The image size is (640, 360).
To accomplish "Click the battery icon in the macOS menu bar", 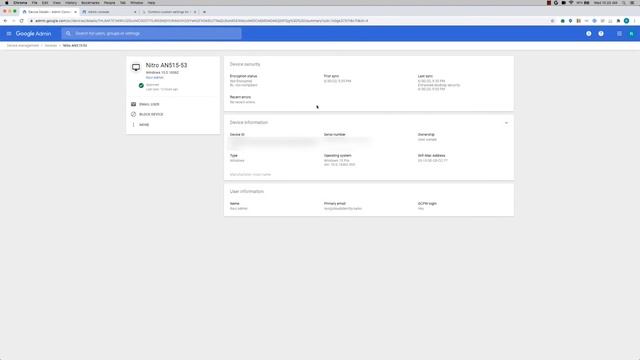I will 586,2.
